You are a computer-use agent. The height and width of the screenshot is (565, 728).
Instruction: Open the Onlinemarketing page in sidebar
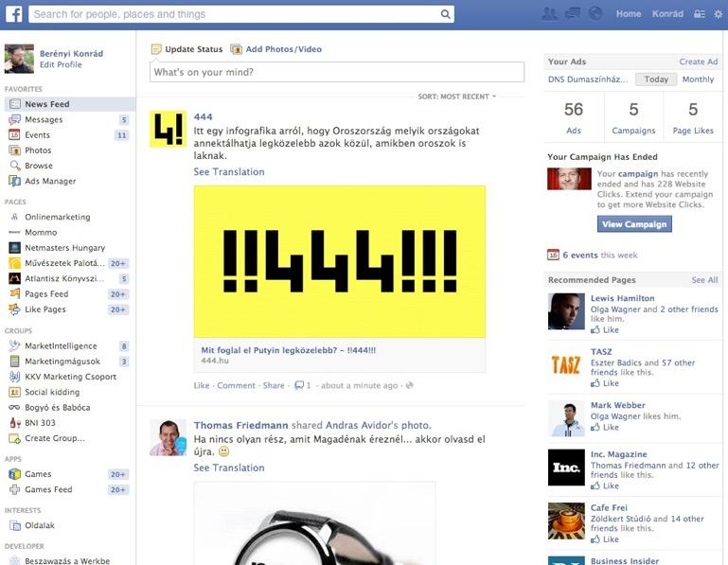(58, 217)
